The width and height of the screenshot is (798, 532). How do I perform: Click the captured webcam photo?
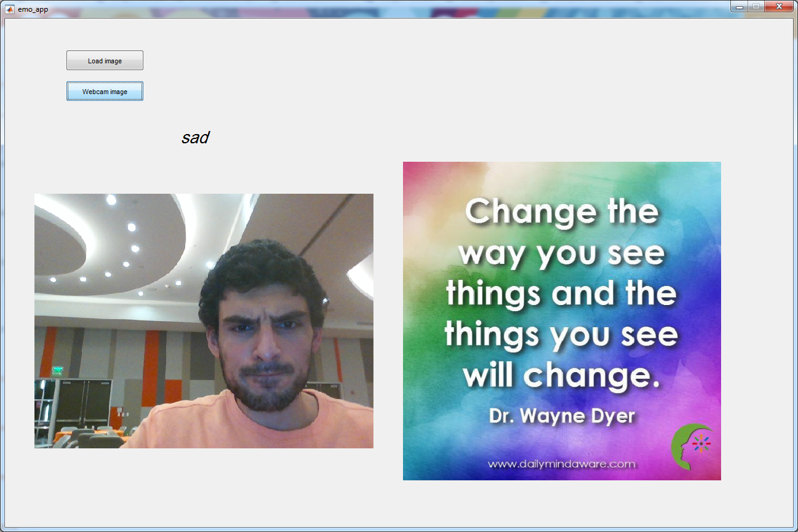tap(204, 321)
